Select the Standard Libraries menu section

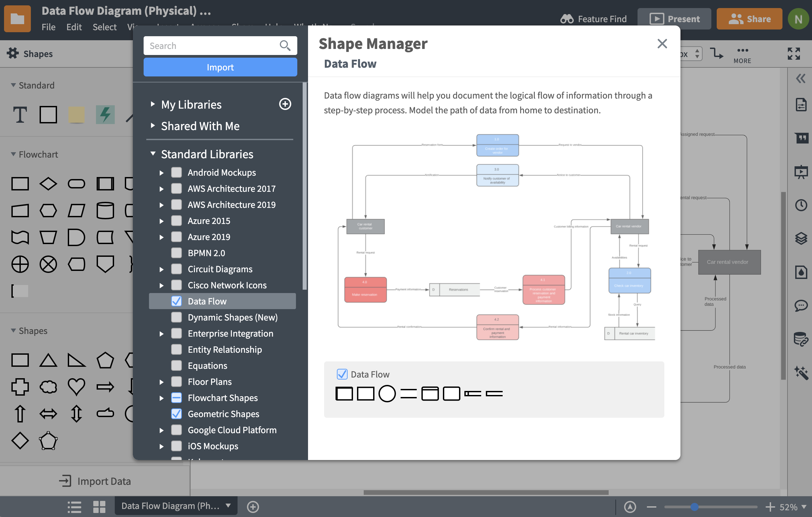(x=207, y=153)
